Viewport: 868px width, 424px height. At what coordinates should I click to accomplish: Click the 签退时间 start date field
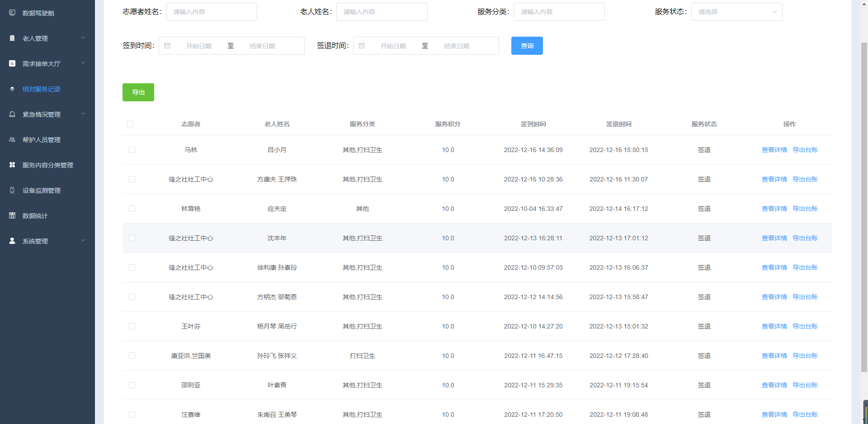tap(393, 46)
